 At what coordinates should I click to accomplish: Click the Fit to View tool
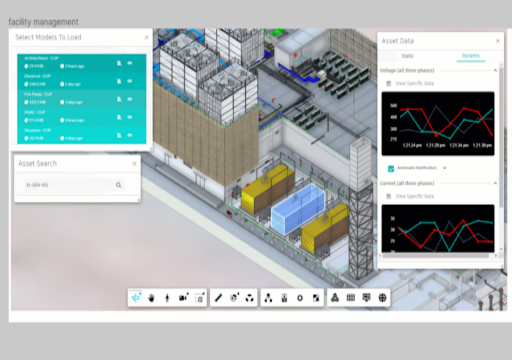(200, 298)
